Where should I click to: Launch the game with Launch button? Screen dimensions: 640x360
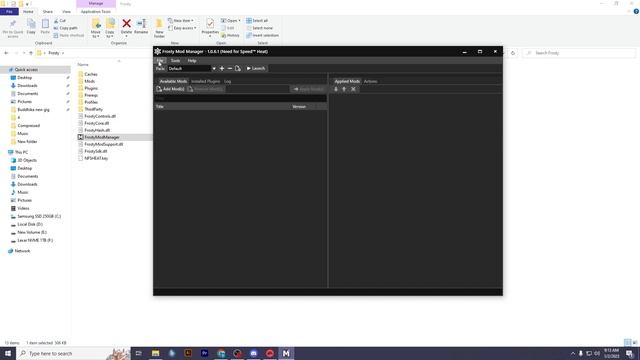(x=256, y=69)
